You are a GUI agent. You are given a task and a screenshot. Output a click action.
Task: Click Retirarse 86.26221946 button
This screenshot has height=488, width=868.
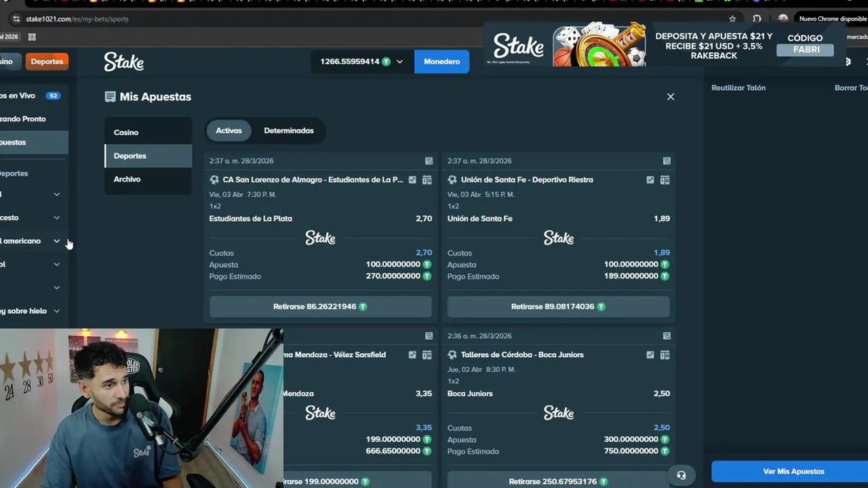(x=320, y=306)
